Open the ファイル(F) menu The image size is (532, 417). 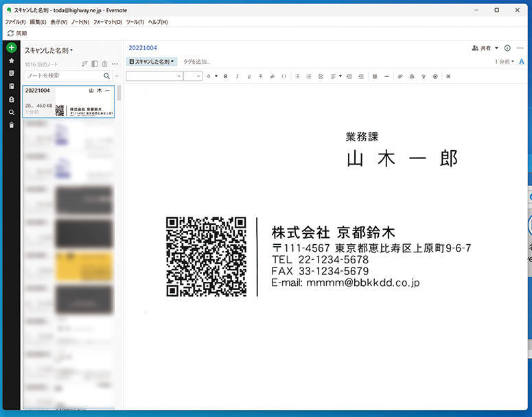pyautogui.click(x=15, y=22)
